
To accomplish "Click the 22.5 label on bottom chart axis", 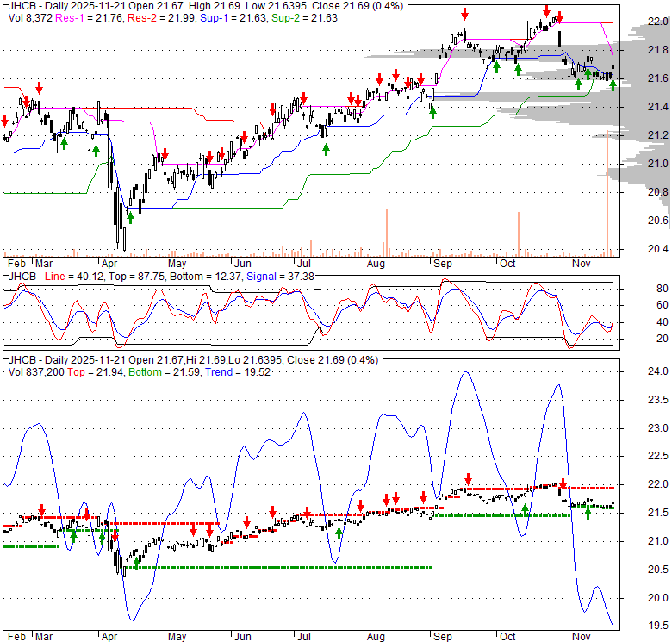I will pyautogui.click(x=658, y=456).
